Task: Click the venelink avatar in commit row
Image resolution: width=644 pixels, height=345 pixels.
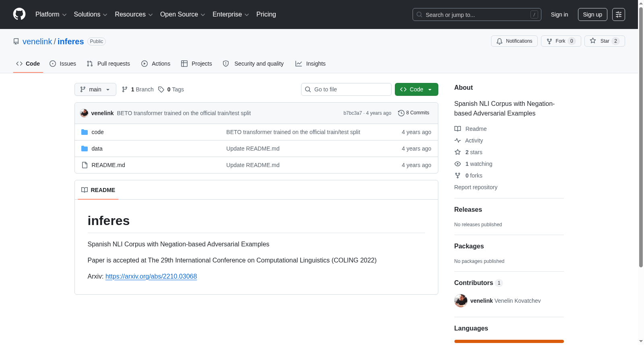Action: [84, 113]
